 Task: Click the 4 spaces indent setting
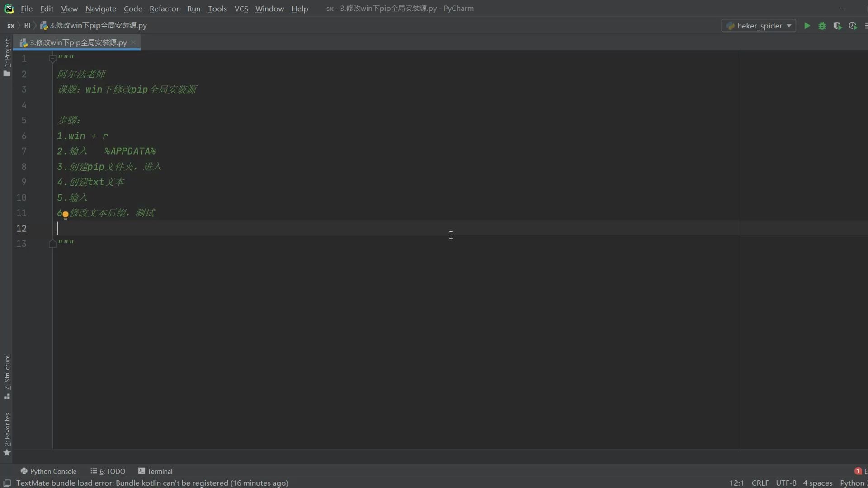817,483
